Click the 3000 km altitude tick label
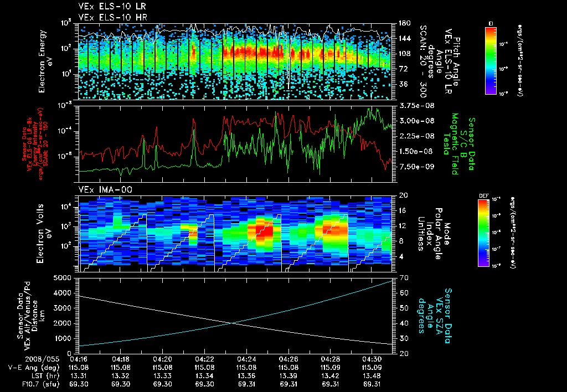Screen dimensions: 567x392 click(63, 308)
